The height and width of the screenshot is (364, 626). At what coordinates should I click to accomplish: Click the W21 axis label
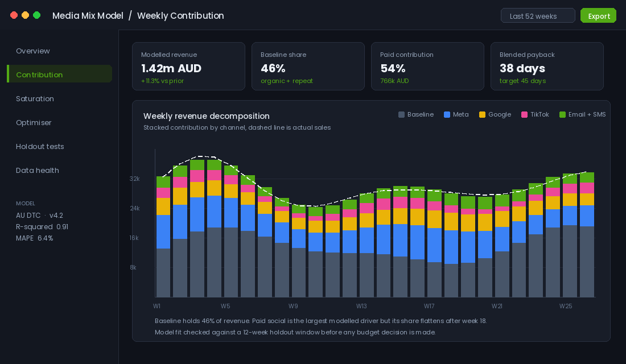pos(497,306)
